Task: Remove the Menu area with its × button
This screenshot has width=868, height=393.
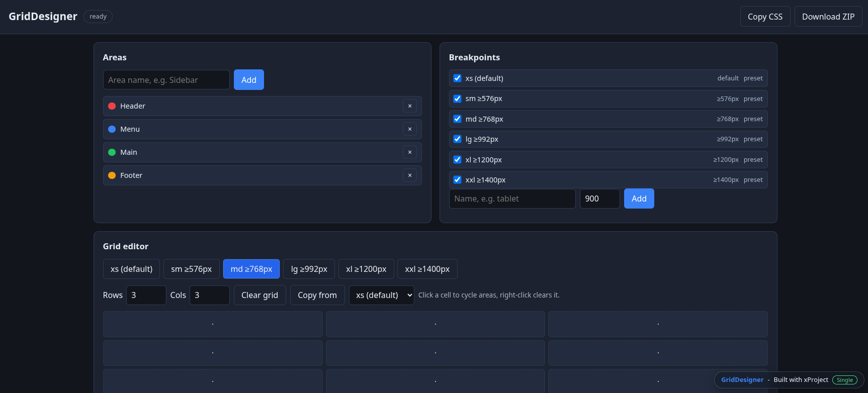Action: click(410, 129)
